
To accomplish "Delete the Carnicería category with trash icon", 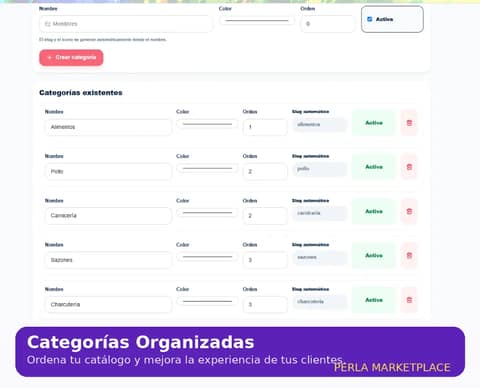I will click(409, 211).
